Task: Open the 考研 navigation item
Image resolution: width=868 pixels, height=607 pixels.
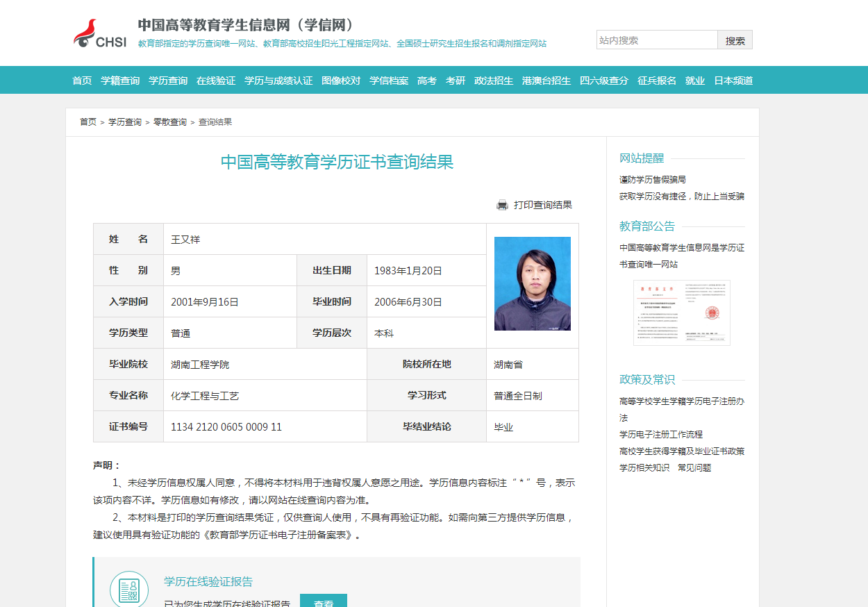Action: (x=456, y=81)
